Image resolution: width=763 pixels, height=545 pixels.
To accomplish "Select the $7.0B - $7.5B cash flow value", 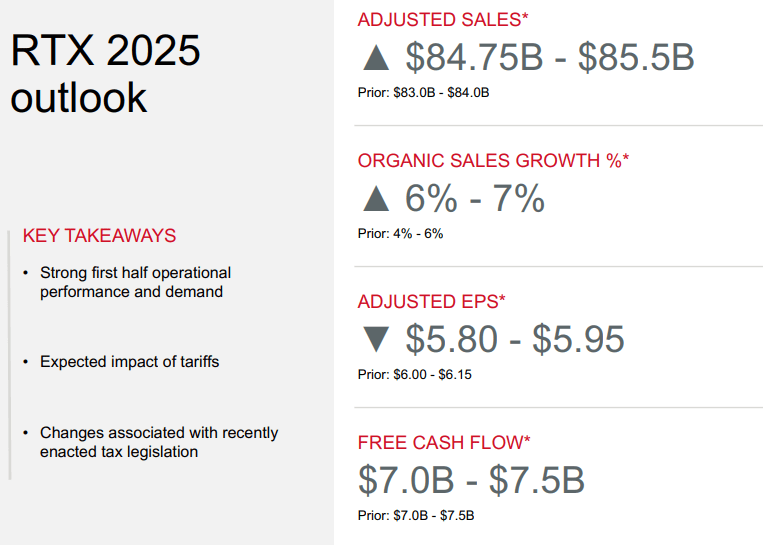I will click(x=471, y=480).
